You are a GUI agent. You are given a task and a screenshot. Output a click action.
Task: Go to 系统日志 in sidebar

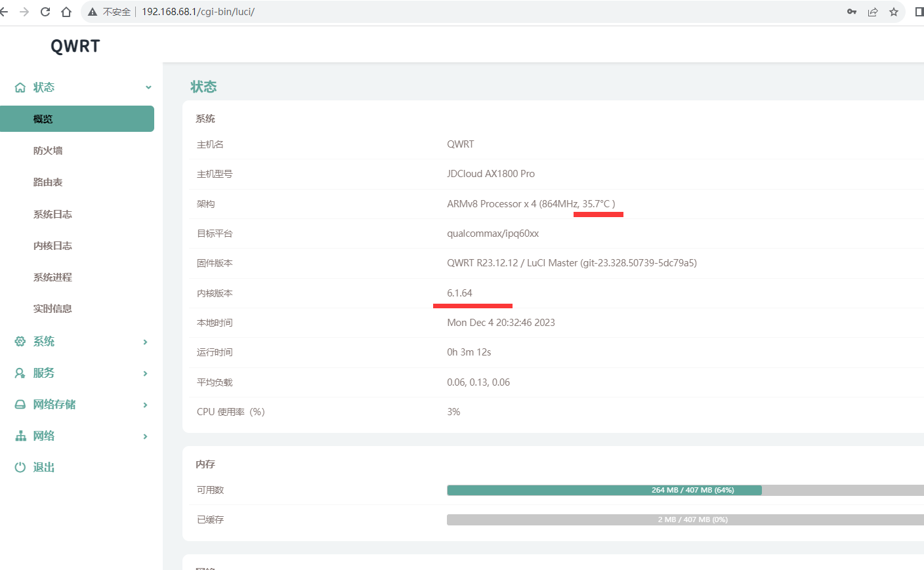pos(52,214)
